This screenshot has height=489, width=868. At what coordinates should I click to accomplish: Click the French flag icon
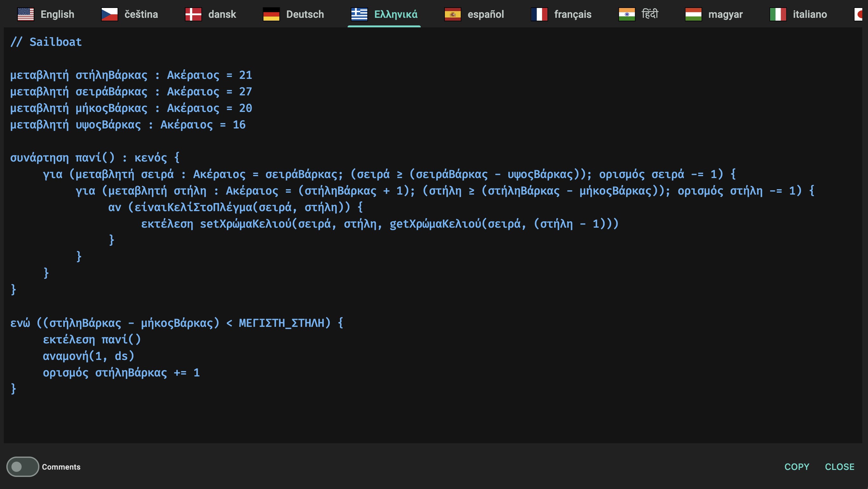coord(539,14)
